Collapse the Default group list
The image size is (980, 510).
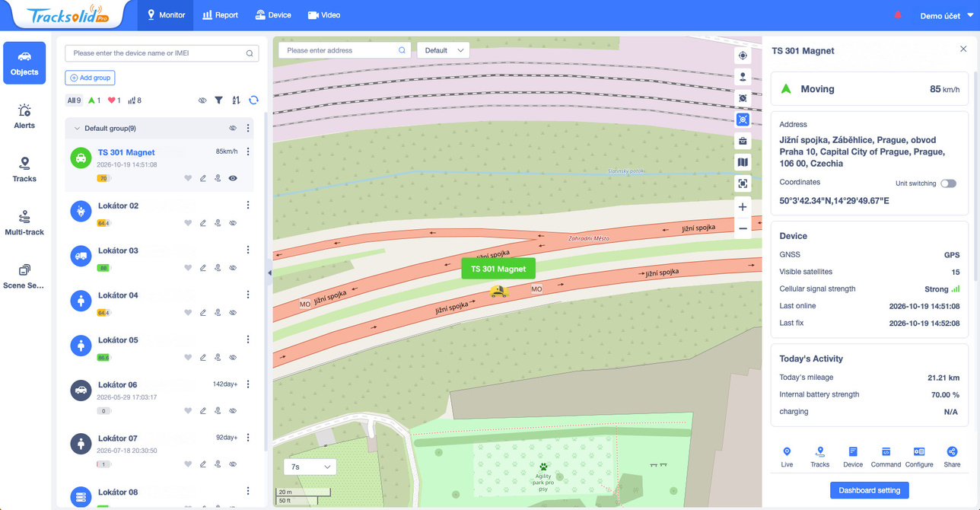coord(76,129)
